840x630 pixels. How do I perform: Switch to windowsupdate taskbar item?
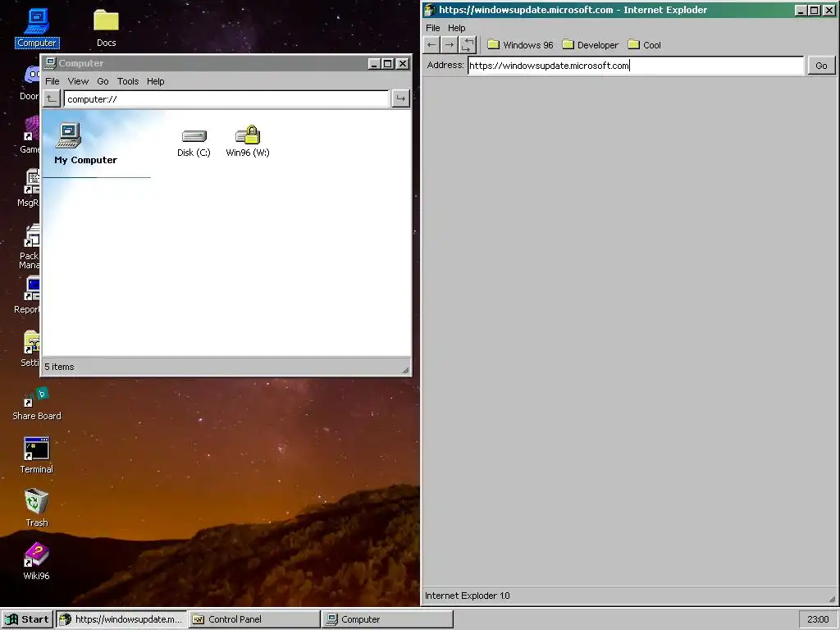(121, 619)
